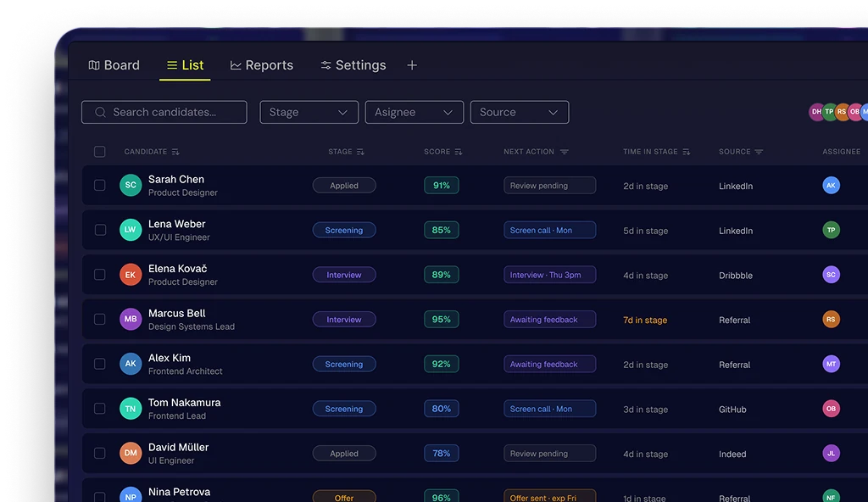Expand the Stage filter dropdown
This screenshot has width=868, height=502.
tap(309, 112)
